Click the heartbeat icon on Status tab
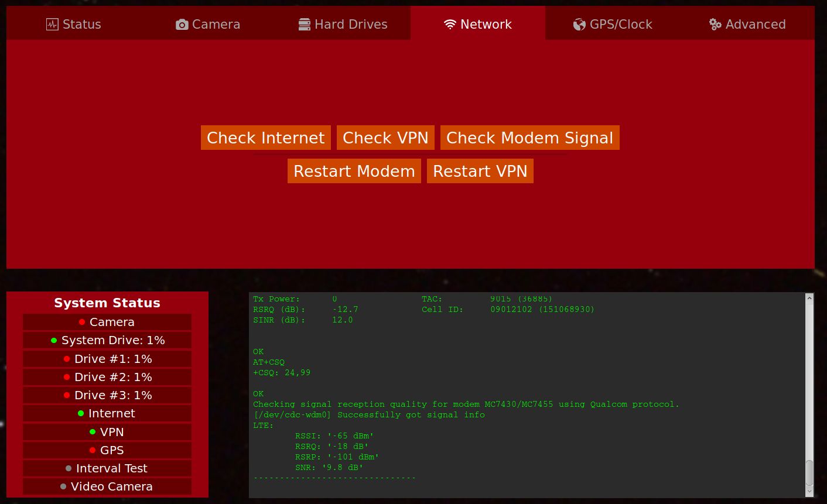This screenshot has width=827, height=504. click(x=52, y=25)
